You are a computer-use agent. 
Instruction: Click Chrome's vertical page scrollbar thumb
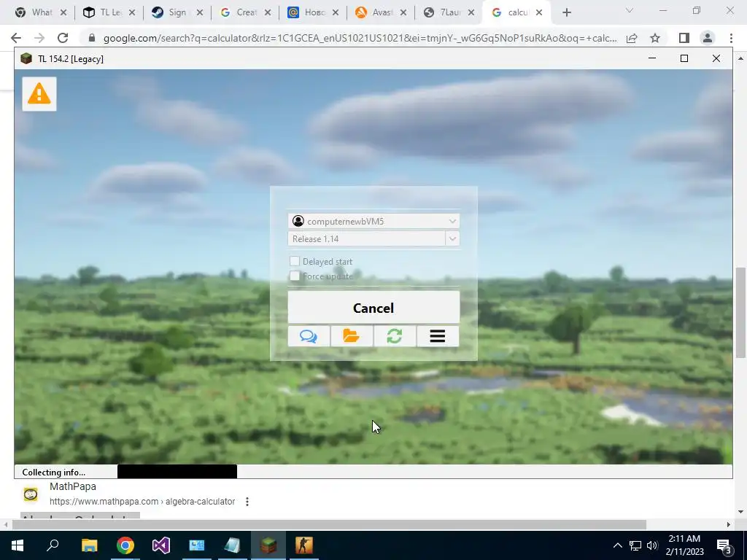point(740,312)
